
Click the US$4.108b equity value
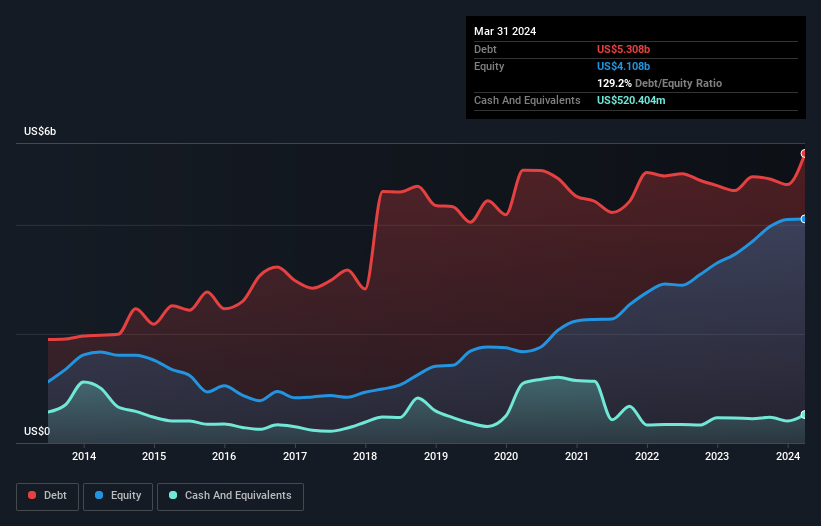(623, 66)
